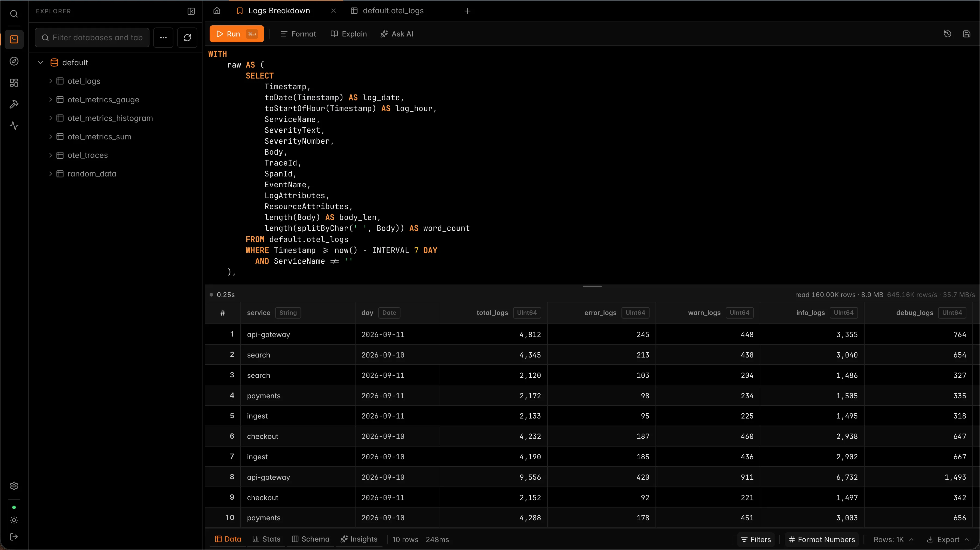Image resolution: width=980 pixels, height=550 pixels.
Task: Expand the otel_logs table
Action: click(50, 81)
